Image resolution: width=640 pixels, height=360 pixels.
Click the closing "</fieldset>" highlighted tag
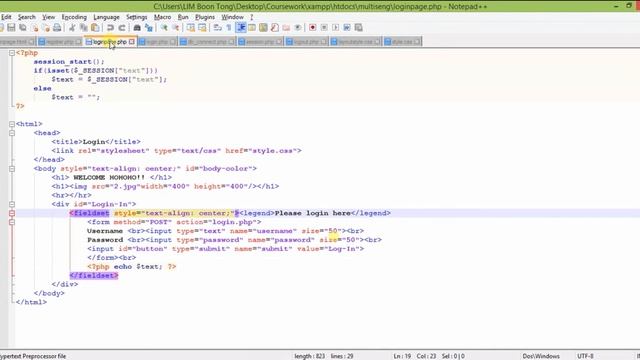94,276
